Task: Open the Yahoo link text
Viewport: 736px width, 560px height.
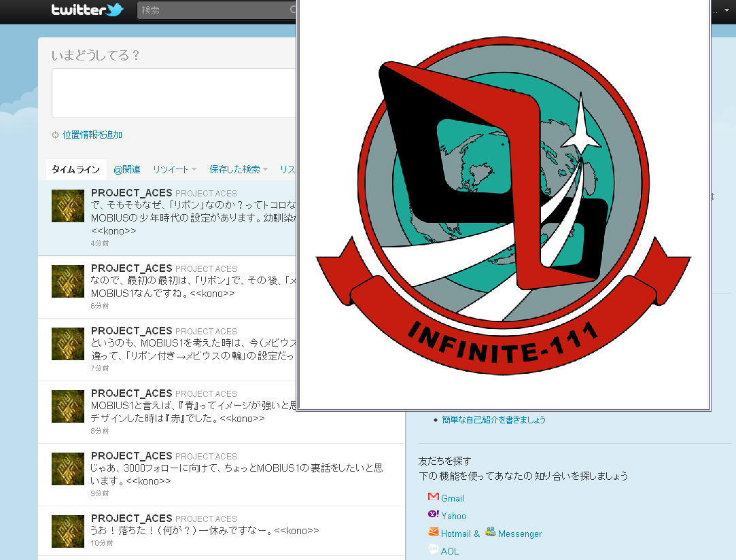Action: tap(453, 517)
